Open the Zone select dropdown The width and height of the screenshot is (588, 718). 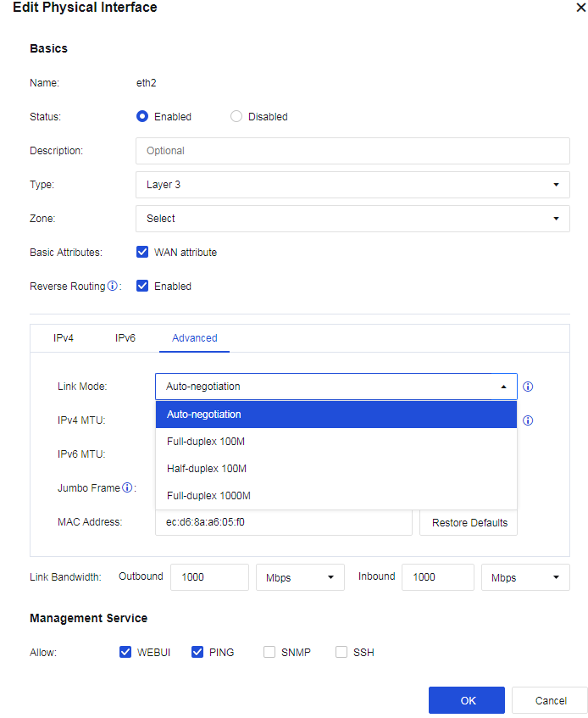[x=352, y=219]
